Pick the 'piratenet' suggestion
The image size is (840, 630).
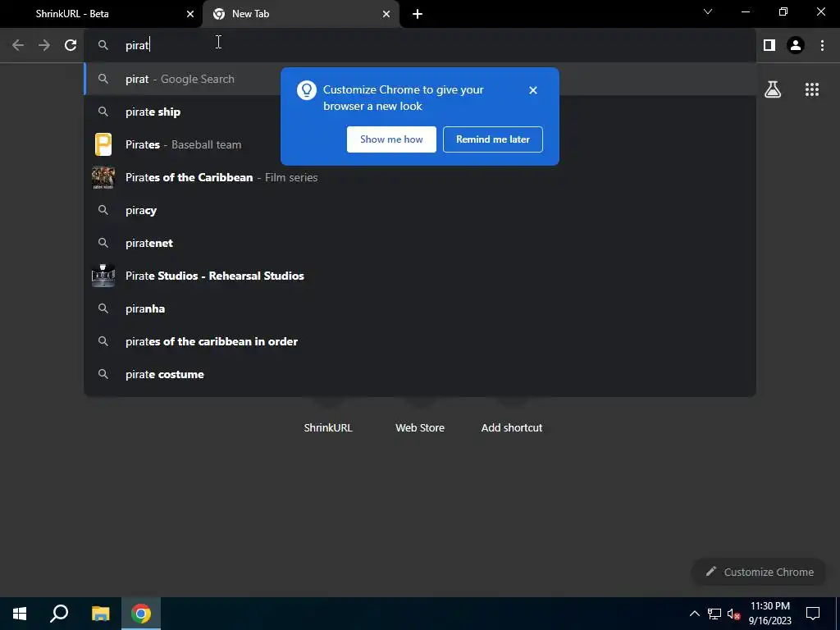[x=420, y=243]
